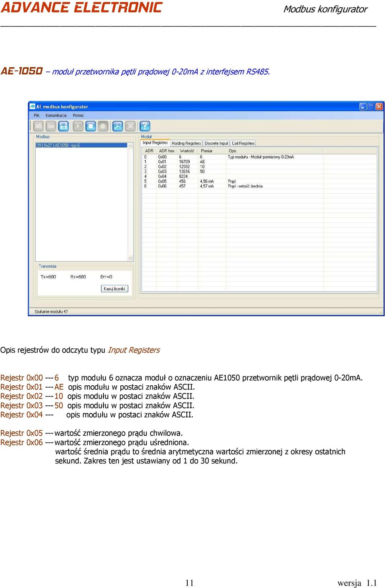Click the greyed-out play toolbar icon

[78, 126]
